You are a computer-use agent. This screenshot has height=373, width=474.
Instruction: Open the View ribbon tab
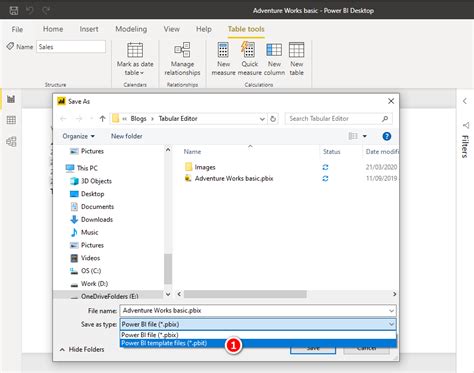pos(171,29)
